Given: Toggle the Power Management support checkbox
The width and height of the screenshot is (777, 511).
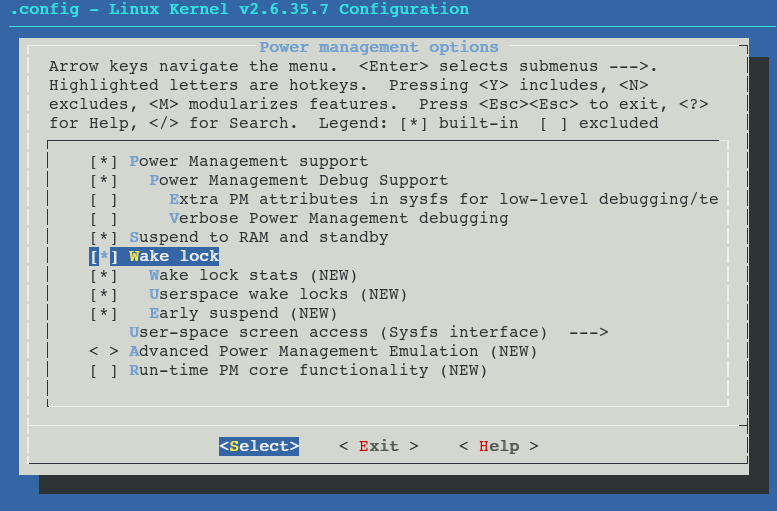Looking at the screenshot, I should pos(104,162).
